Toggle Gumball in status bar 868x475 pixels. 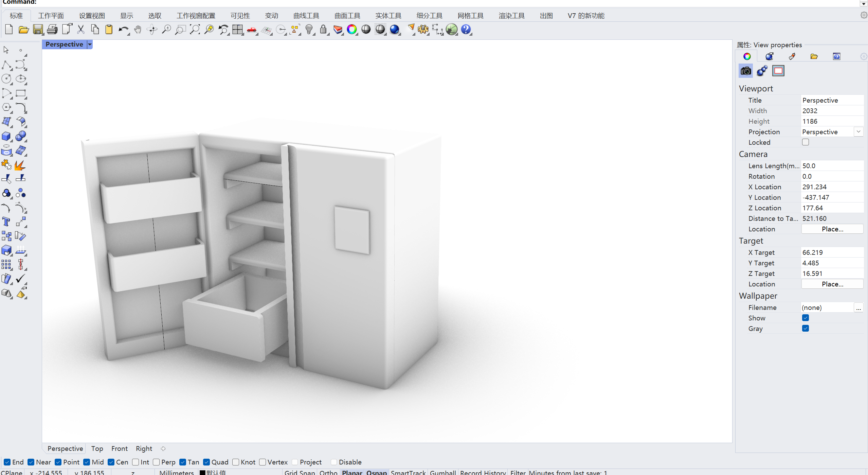(443, 472)
